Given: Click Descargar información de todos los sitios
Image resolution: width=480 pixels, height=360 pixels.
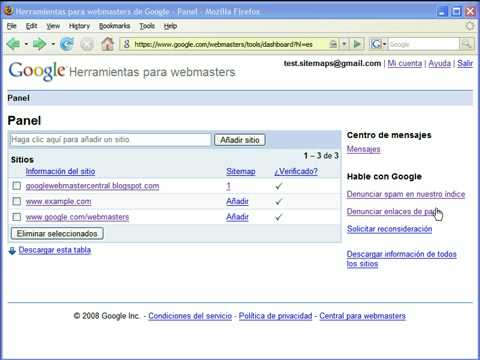Looking at the screenshot, I should pos(401,259).
